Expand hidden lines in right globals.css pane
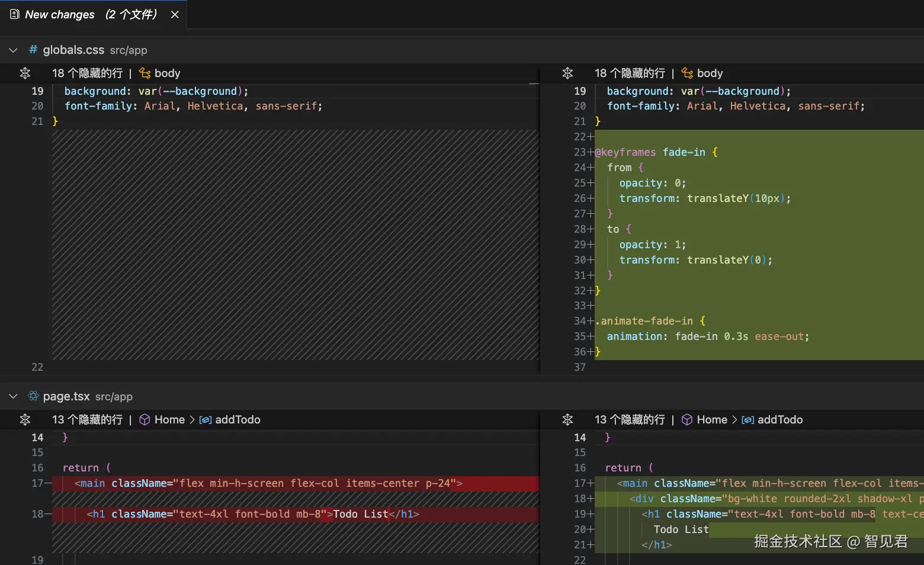 (567, 73)
